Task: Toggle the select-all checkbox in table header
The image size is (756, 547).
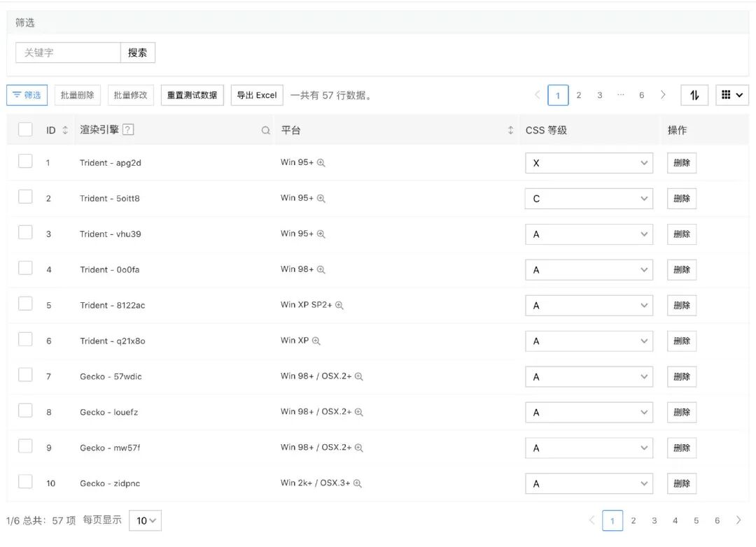Action: [x=25, y=129]
